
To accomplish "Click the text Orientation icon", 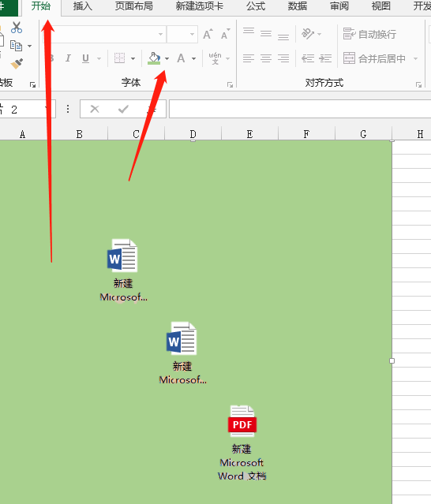I will [x=308, y=34].
